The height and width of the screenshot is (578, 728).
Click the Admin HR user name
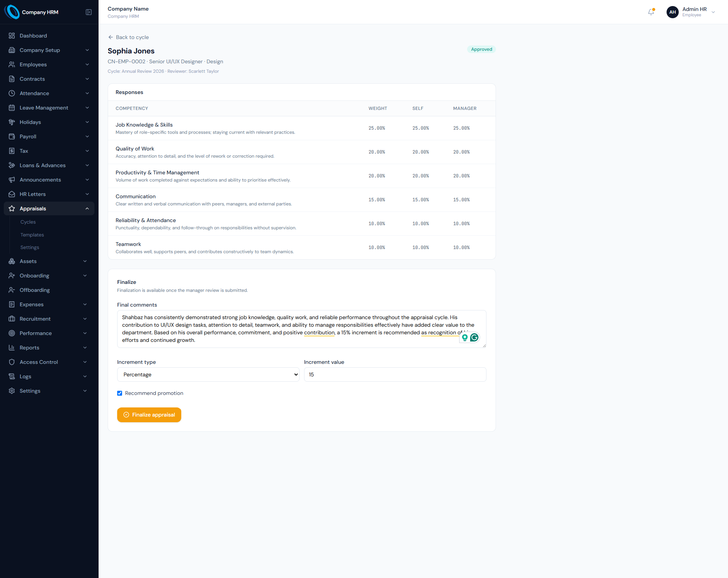694,9
